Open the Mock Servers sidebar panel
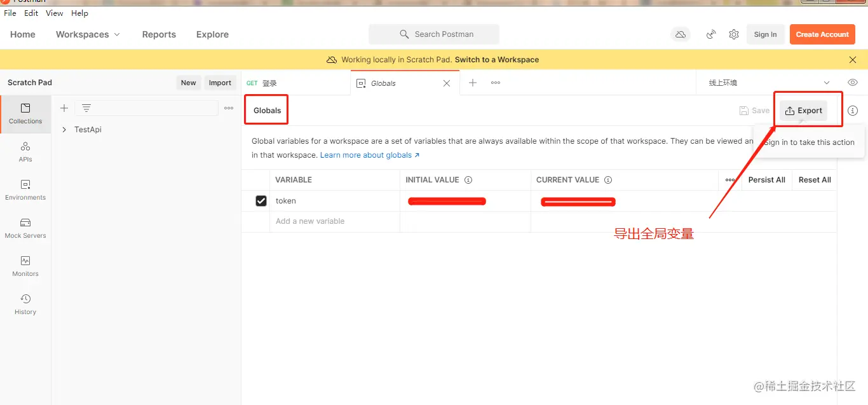The width and height of the screenshot is (868, 405). coord(25,228)
